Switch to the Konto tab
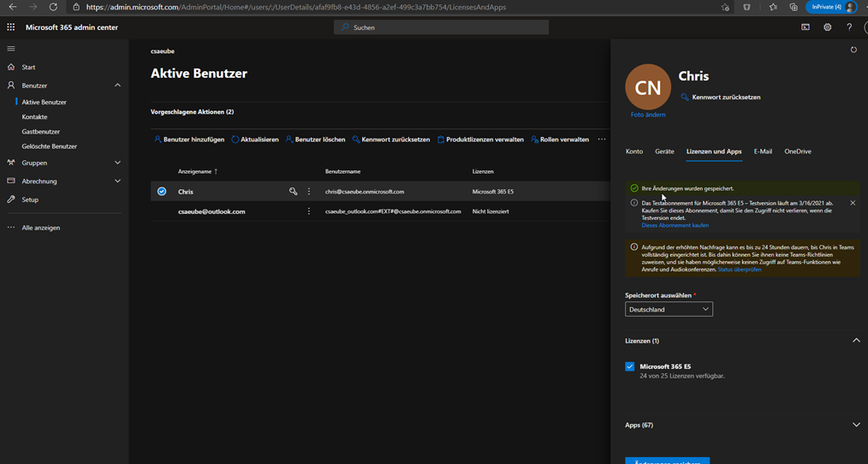868x464 pixels. point(633,152)
